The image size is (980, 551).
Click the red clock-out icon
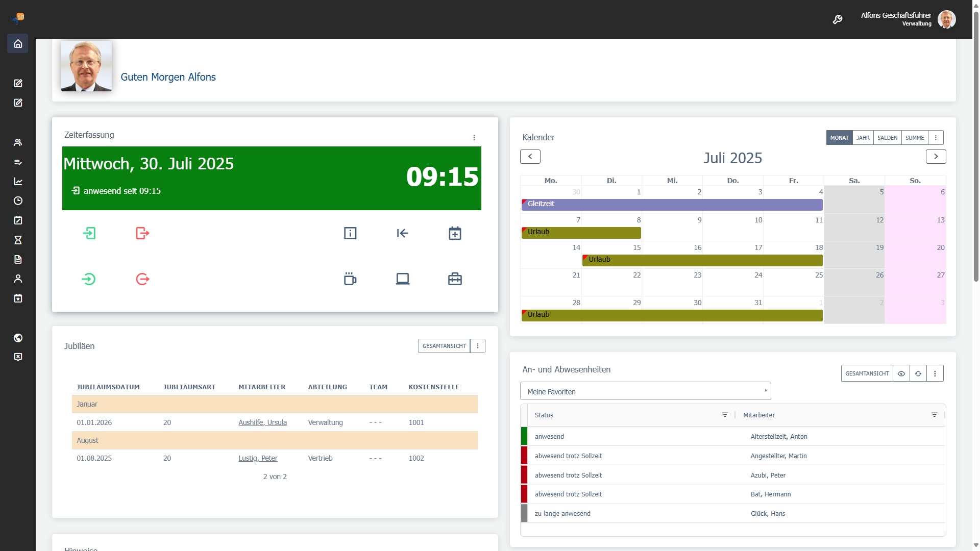click(142, 233)
